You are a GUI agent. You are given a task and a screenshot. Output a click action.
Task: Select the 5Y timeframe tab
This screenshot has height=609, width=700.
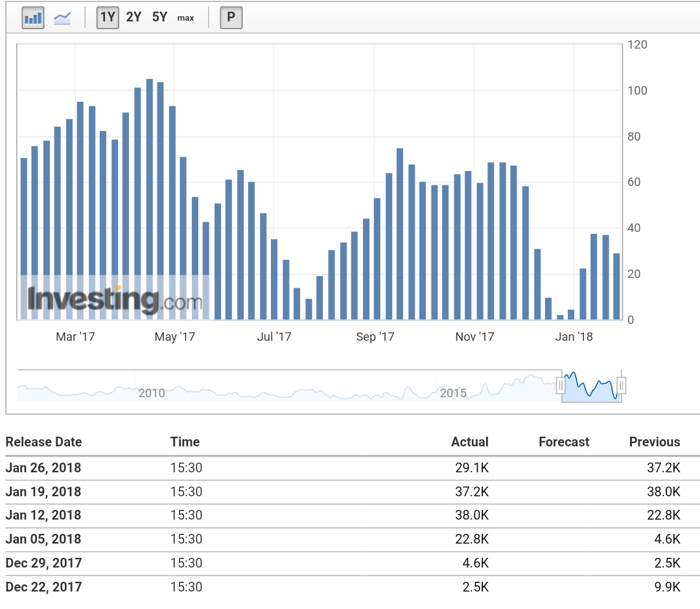click(x=159, y=17)
